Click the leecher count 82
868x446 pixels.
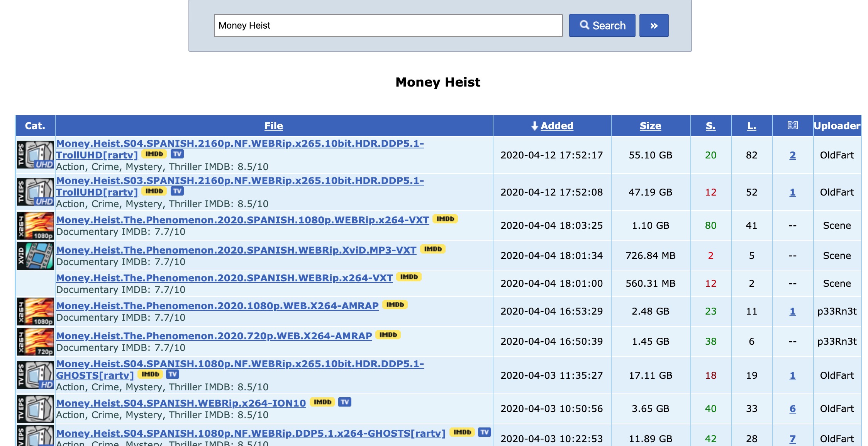(751, 155)
